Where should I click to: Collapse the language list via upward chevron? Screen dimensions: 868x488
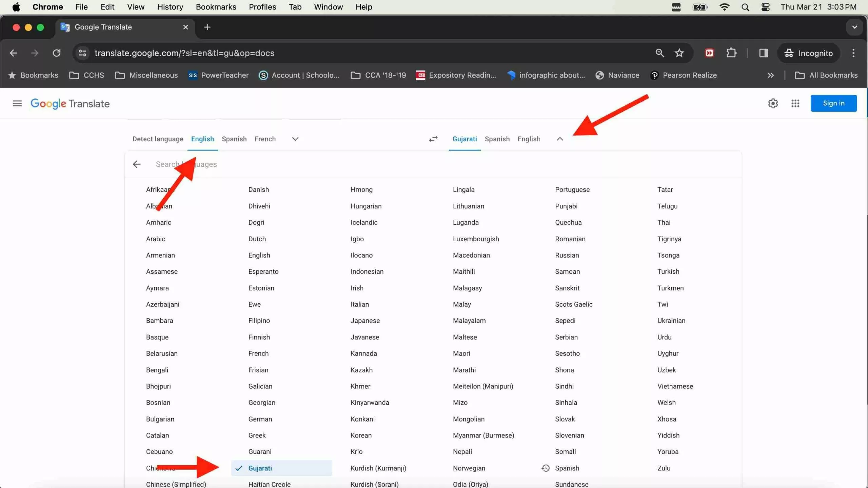click(x=559, y=139)
